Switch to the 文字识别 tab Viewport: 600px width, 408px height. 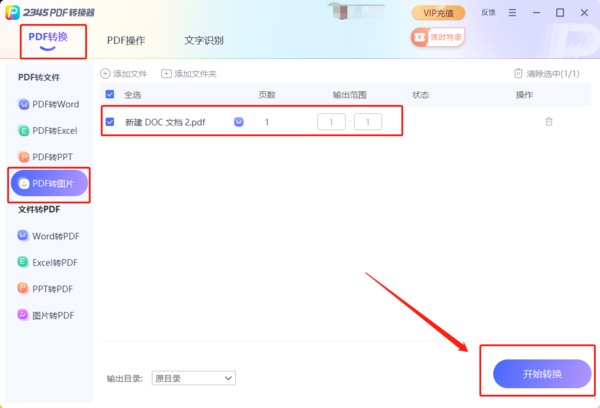point(204,40)
